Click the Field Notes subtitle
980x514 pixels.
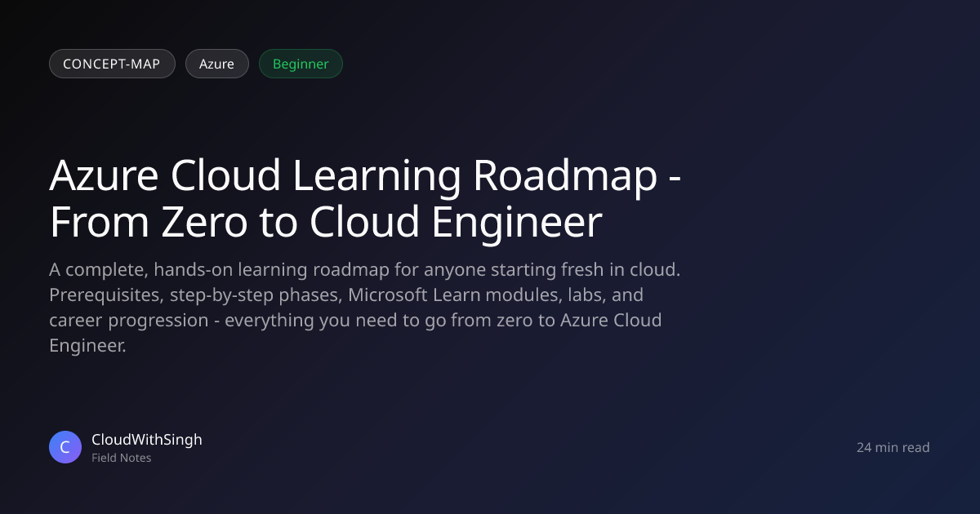122,458
